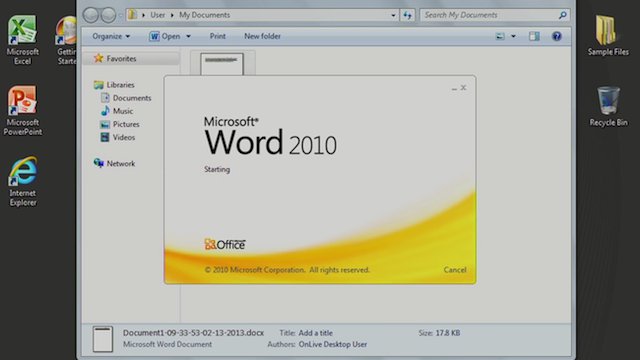Click the refresh arrows beside address bar
Screen dimensions: 640x360
pyautogui.click(x=407, y=15)
